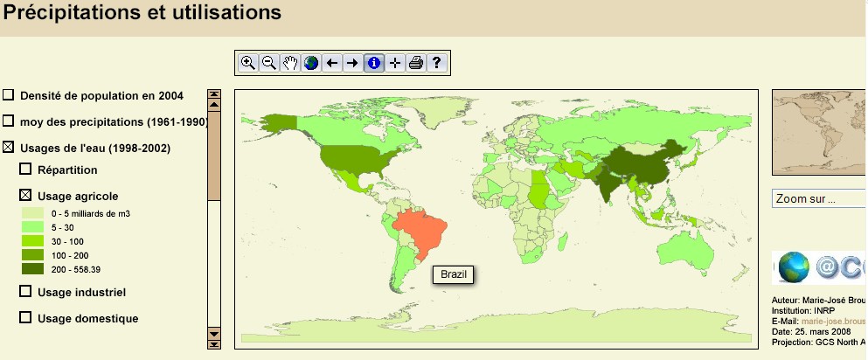Click the darkest green 200 - 558.39 swatch
868x360 pixels.
click(x=33, y=269)
